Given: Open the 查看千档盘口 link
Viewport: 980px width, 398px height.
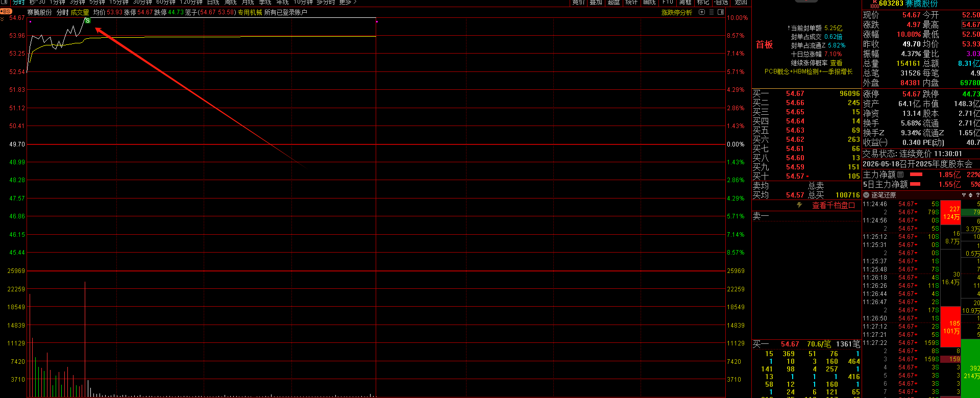Looking at the screenshot, I should click(x=834, y=205).
